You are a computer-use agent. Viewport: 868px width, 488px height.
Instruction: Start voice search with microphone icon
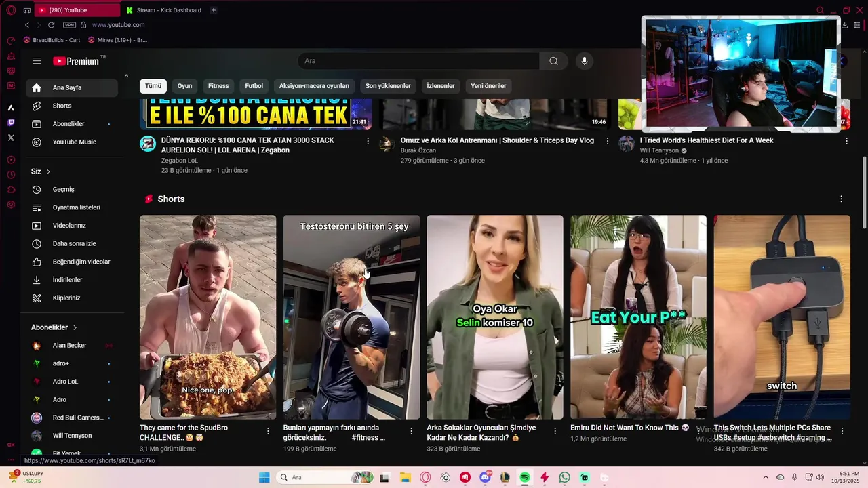(x=585, y=61)
